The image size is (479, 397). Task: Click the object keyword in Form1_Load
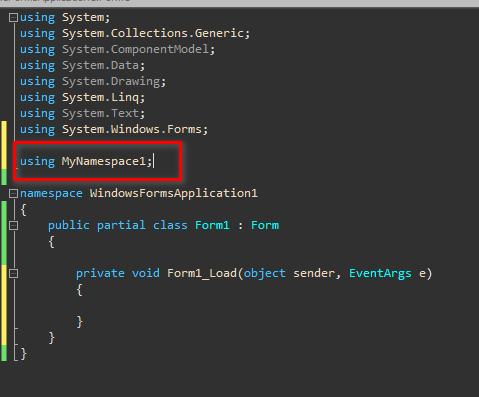[x=265, y=273]
